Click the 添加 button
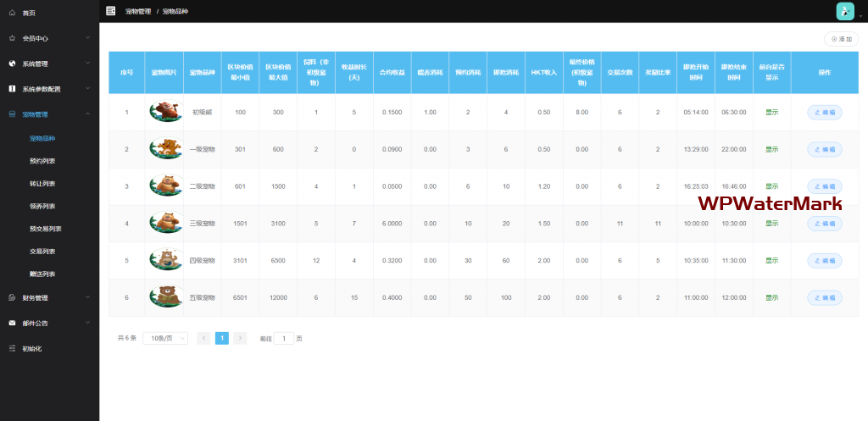The width and height of the screenshot is (868, 421). 841,39
